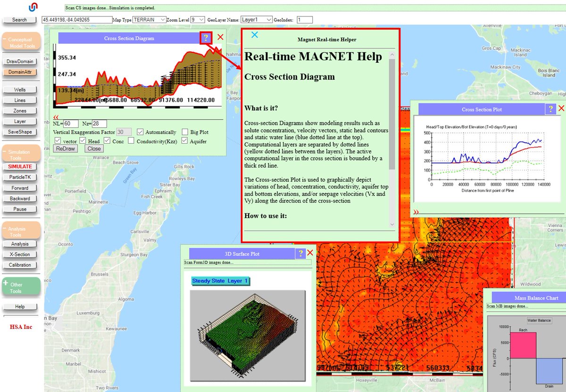Open the Map Type dropdown
Image resolution: width=566 pixels, height=392 pixels.
149,19
